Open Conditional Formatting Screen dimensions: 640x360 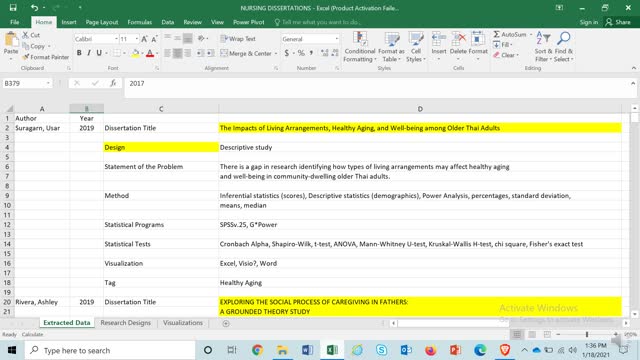coord(360,47)
